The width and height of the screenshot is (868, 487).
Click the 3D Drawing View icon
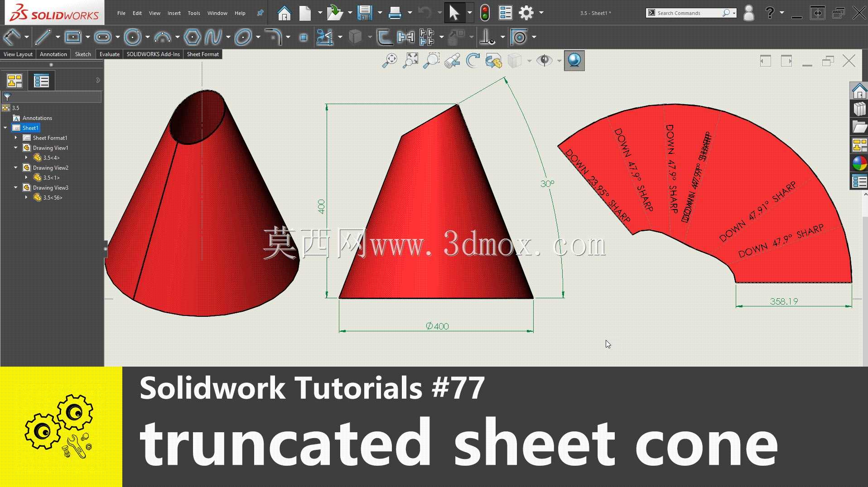click(493, 61)
